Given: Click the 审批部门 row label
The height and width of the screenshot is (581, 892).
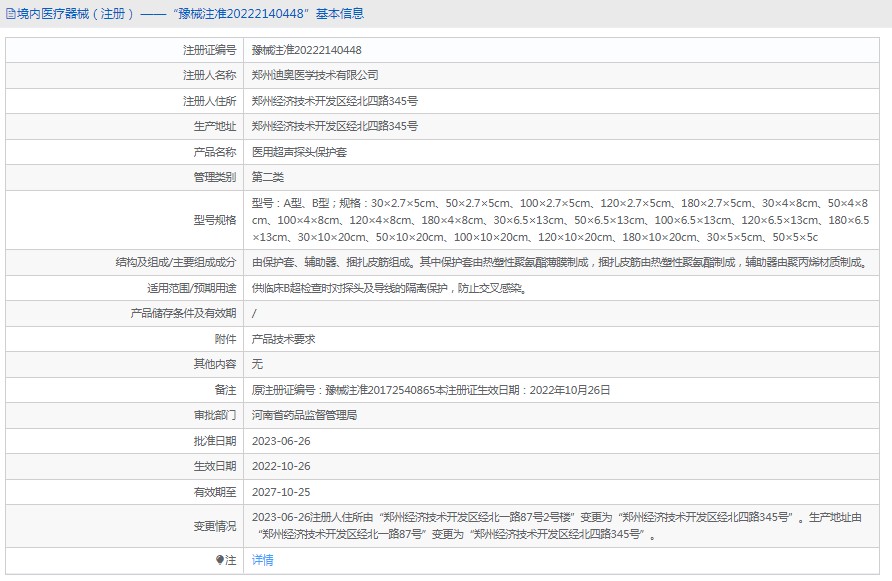Looking at the screenshot, I should point(214,415).
